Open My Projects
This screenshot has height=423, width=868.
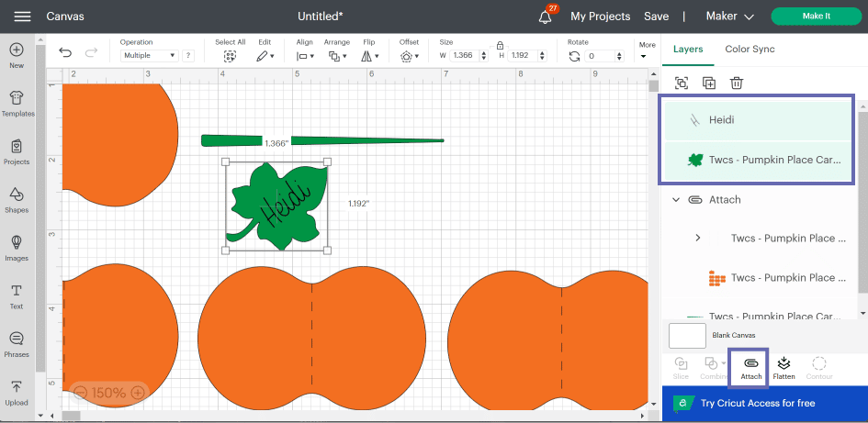pos(600,16)
